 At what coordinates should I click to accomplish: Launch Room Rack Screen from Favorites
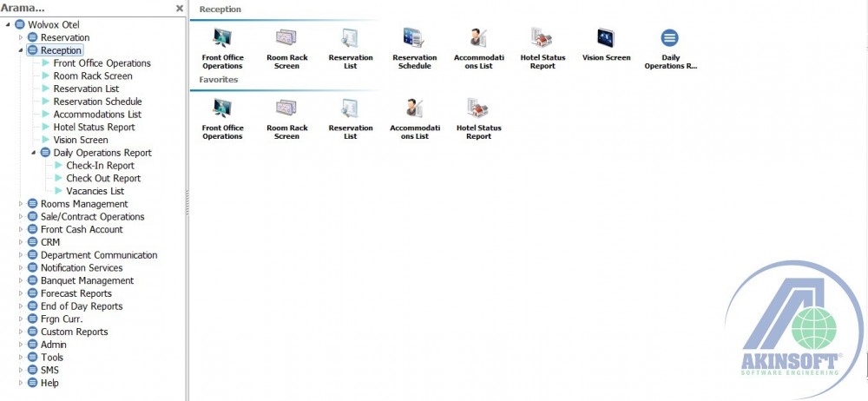click(x=286, y=119)
